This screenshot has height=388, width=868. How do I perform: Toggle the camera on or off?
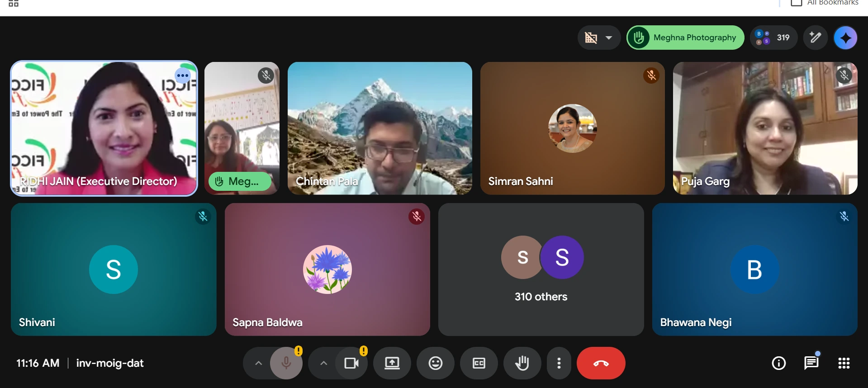tap(351, 363)
